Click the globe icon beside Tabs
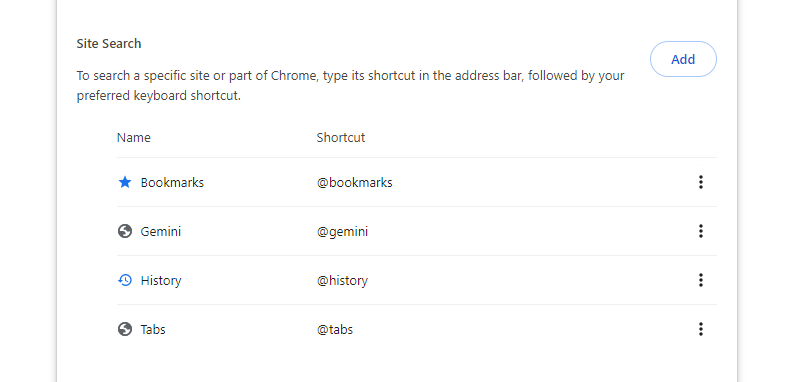Viewport: 788px width, 382px height. (x=125, y=329)
